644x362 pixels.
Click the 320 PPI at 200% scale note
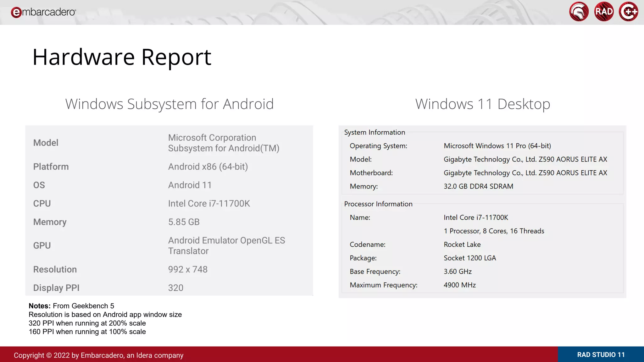pyautogui.click(x=87, y=323)
